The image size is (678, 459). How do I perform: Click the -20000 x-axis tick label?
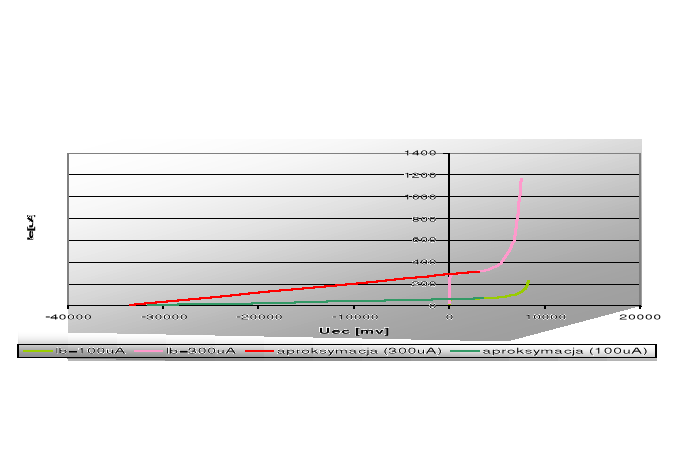258,316
